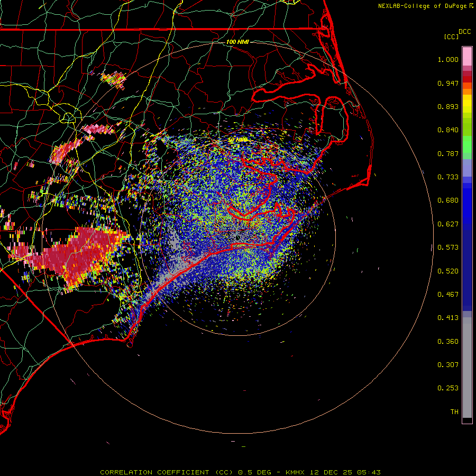The width and height of the screenshot is (476, 476).
Task: Click the 0.253 legend value
Action: (x=448, y=388)
